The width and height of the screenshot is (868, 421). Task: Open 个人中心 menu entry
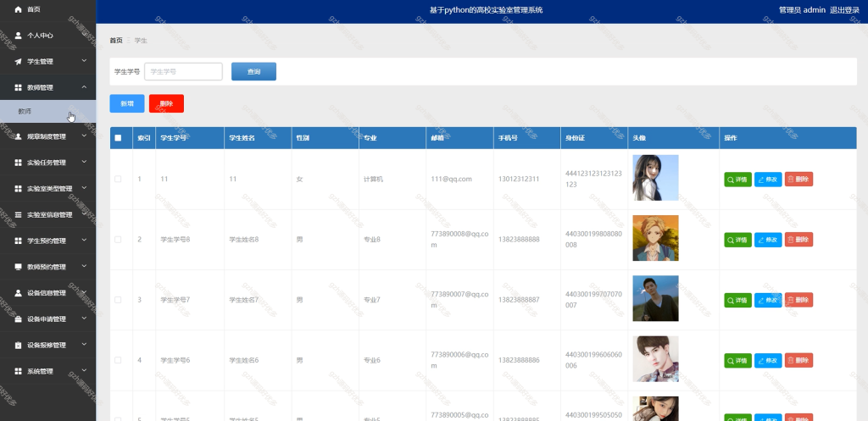(40, 36)
